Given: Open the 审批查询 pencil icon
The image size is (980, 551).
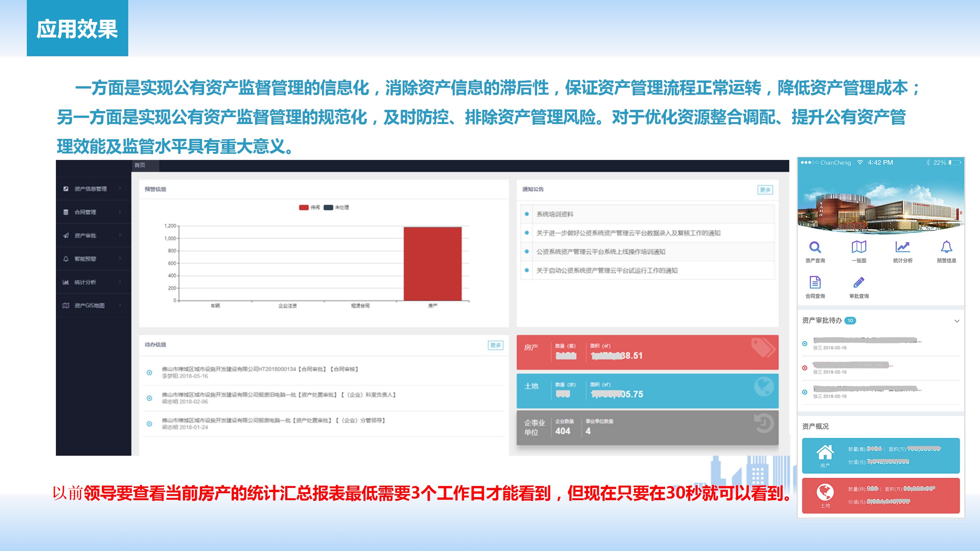Looking at the screenshot, I should [859, 283].
